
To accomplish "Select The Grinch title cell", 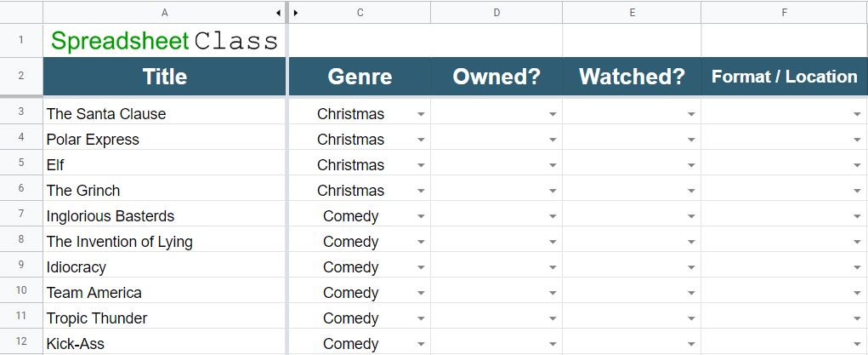I will (x=164, y=190).
